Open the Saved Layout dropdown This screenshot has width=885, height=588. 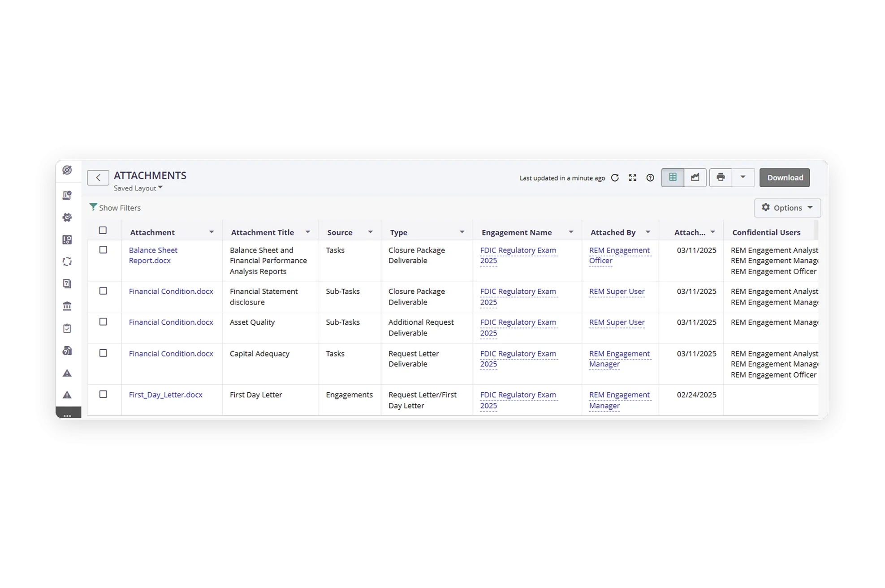138,188
